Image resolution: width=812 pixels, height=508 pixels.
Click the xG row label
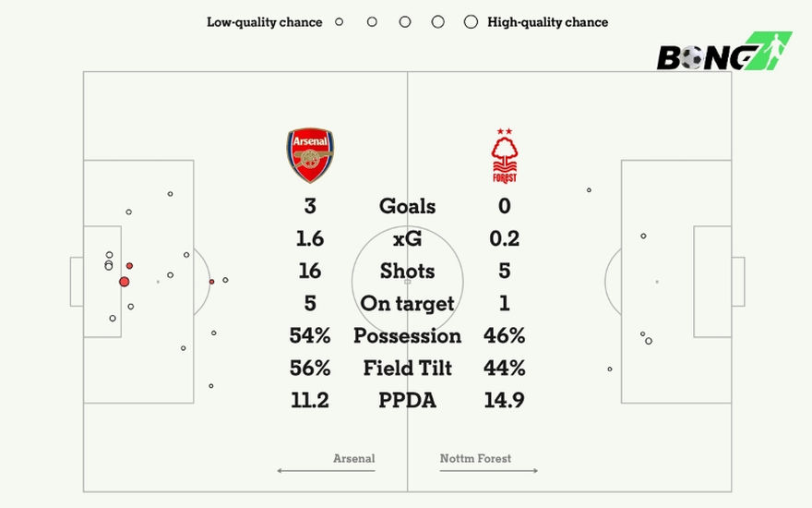coord(407,238)
